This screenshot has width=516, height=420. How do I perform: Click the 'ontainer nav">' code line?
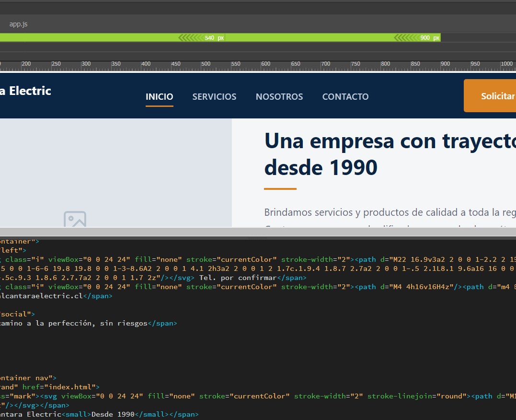tap(28, 378)
